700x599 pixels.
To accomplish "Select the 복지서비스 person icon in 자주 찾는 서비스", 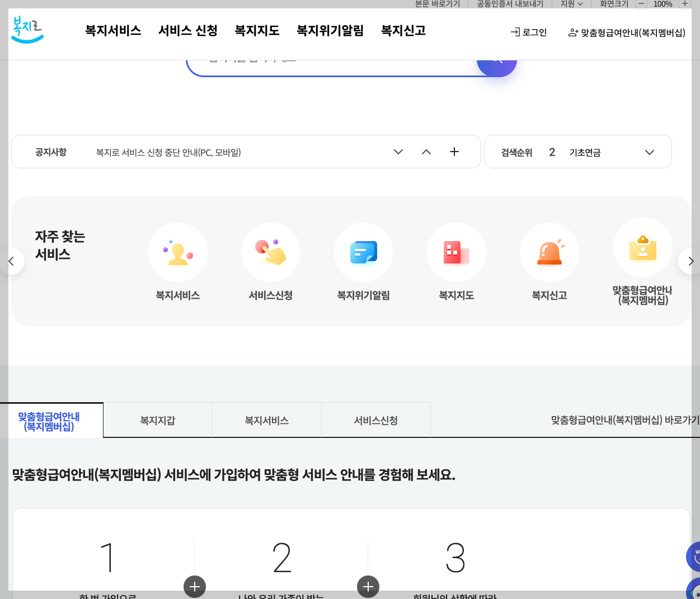I will [x=178, y=252].
